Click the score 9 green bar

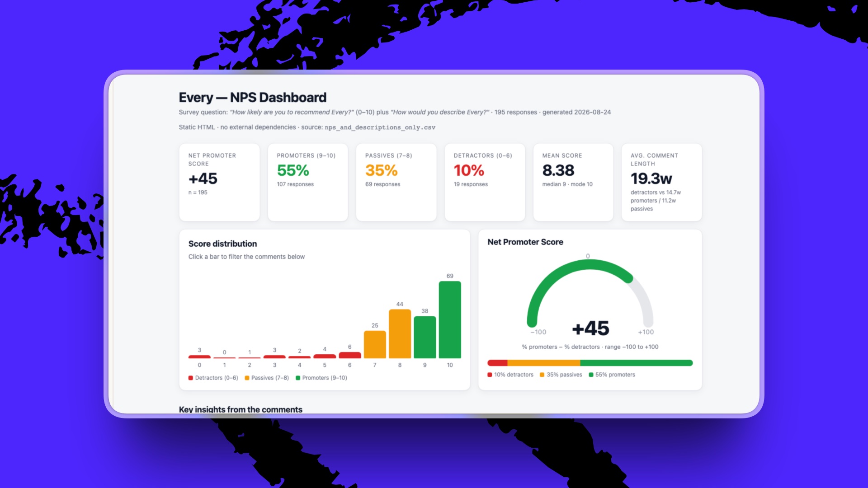pyautogui.click(x=425, y=337)
